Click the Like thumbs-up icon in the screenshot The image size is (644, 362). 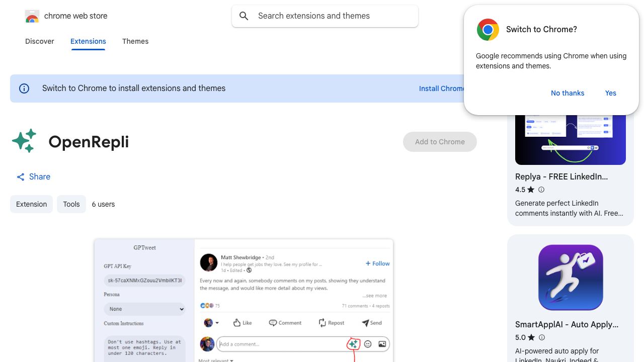point(237,323)
